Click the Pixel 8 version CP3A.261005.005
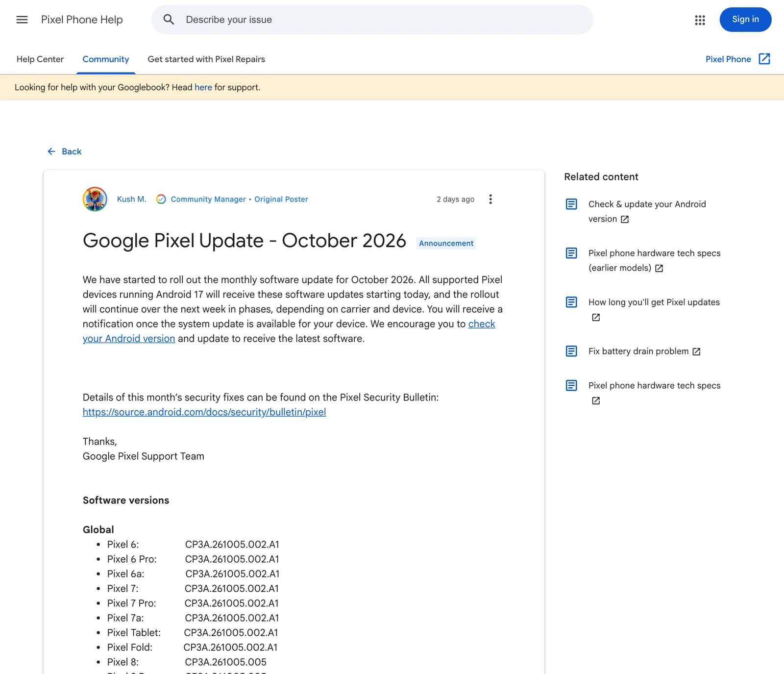 pyautogui.click(x=226, y=662)
